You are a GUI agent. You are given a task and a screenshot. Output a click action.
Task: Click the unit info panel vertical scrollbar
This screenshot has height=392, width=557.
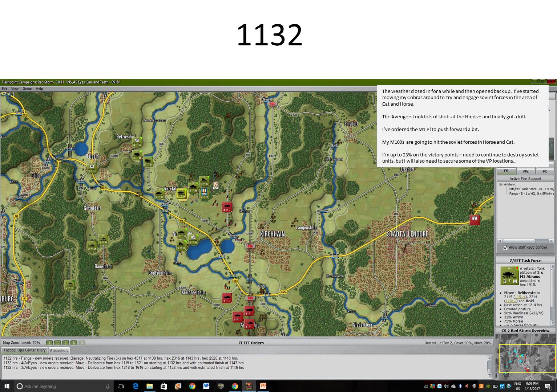pyautogui.click(x=553, y=295)
